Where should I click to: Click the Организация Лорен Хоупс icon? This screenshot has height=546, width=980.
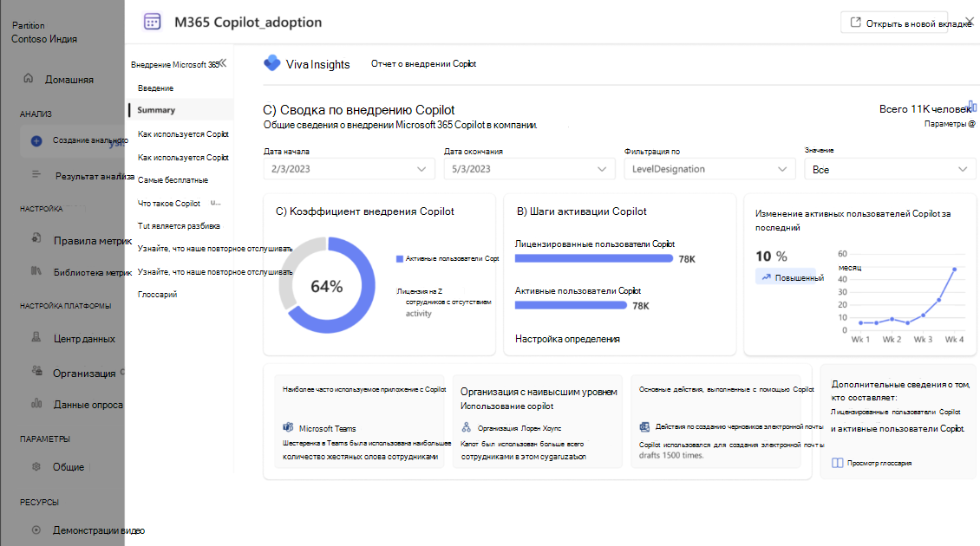pos(467,427)
